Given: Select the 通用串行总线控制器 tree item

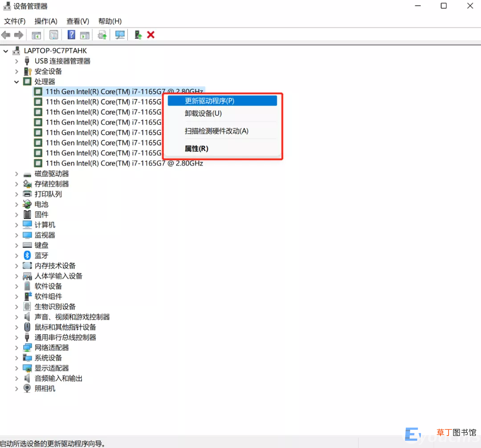Looking at the screenshot, I should pyautogui.click(x=65, y=337).
